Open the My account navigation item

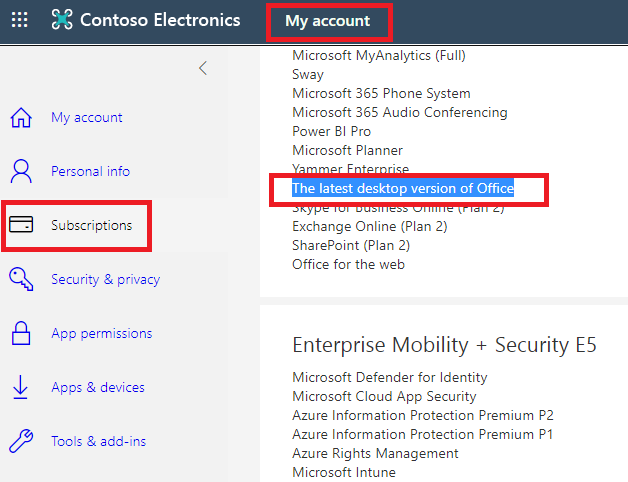[87, 117]
